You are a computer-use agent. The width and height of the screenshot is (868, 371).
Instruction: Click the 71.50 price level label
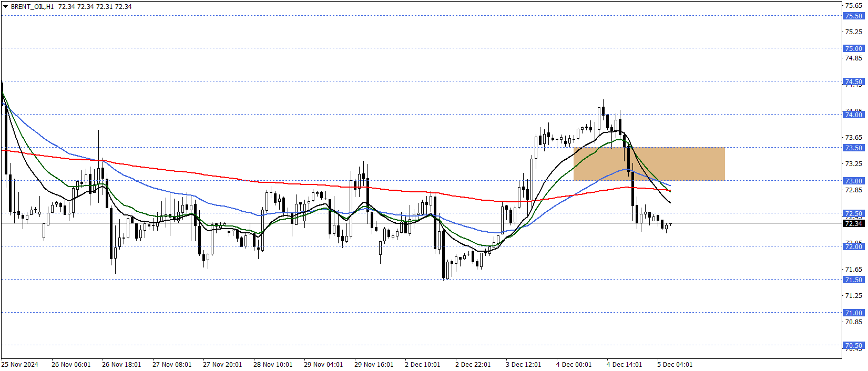coord(853,280)
